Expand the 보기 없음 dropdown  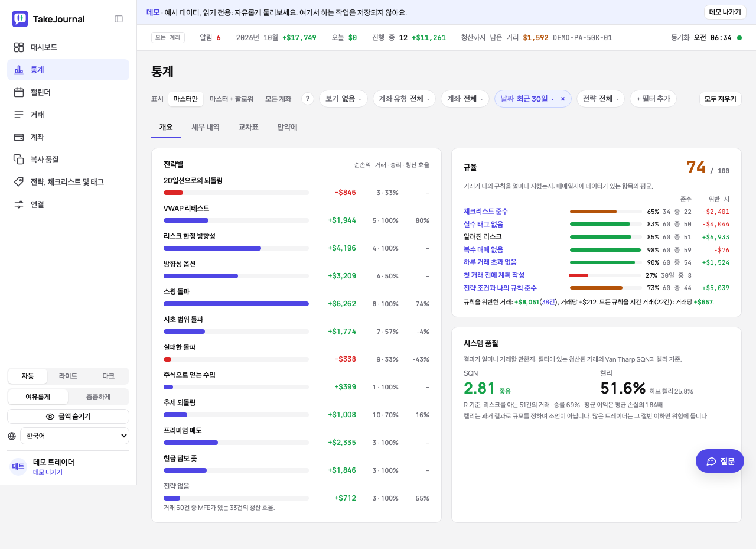click(343, 99)
